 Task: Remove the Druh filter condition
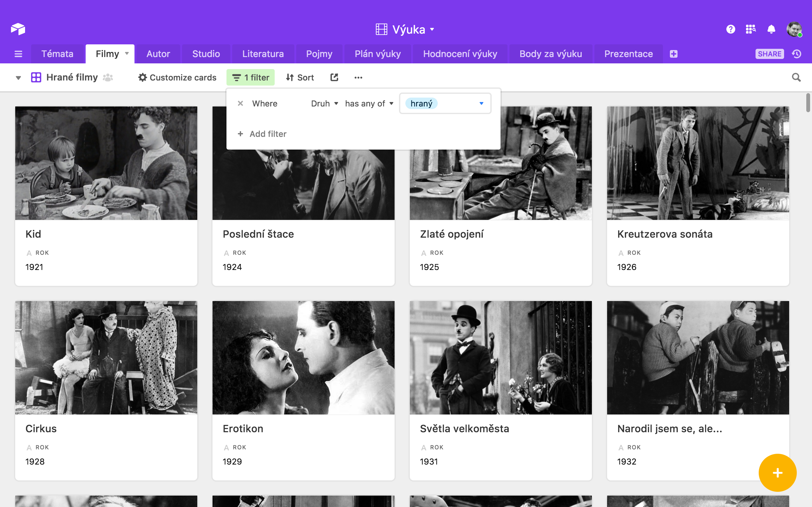tap(240, 104)
